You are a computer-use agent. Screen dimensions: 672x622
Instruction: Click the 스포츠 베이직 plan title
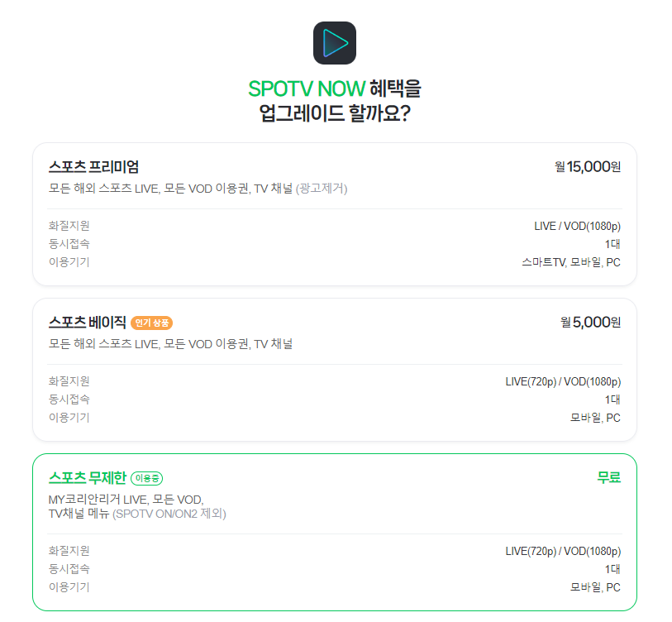[86, 324]
